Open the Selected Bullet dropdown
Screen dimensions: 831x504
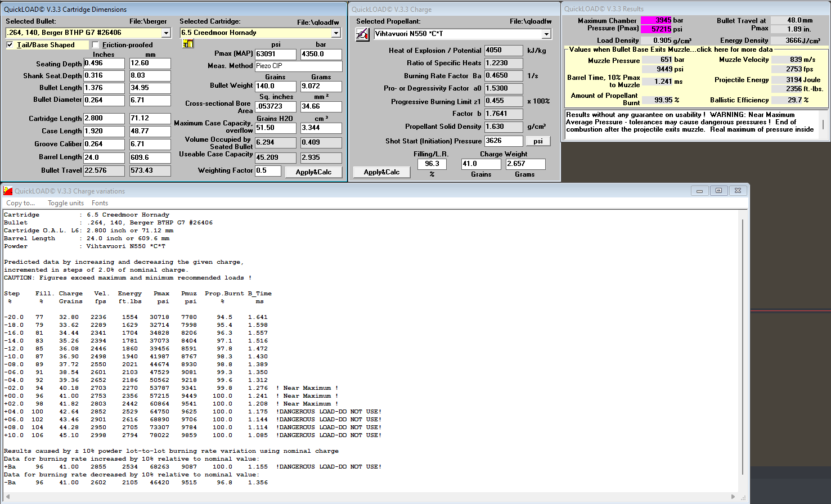(166, 33)
